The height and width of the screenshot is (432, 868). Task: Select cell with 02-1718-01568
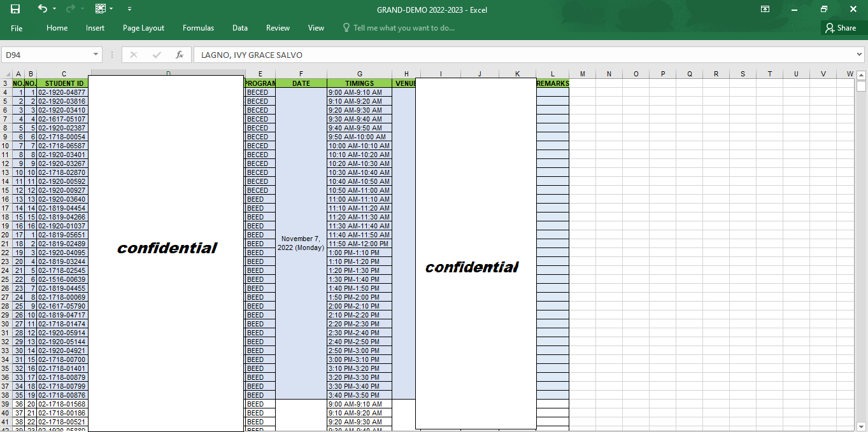[62, 404]
